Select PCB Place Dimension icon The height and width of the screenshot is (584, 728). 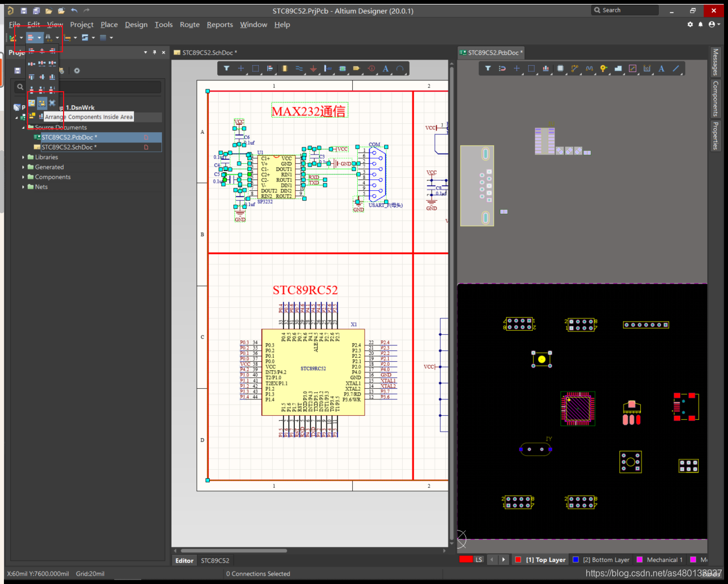click(x=647, y=69)
